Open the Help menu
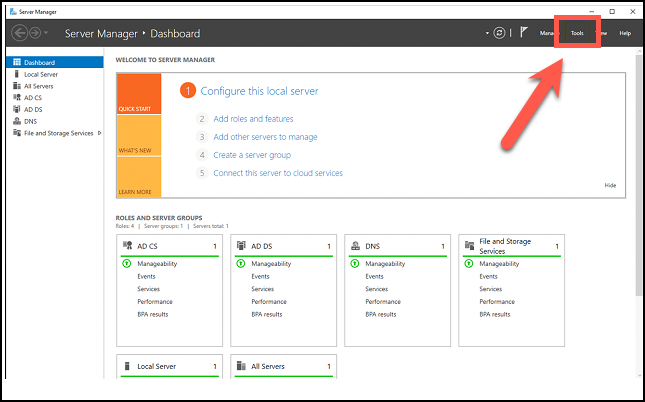Viewport: 645px width, 402px height. tap(625, 33)
